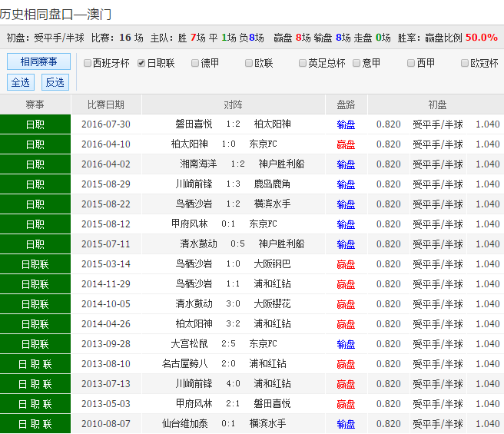Enable the 欧联 checkbox
This screenshot has height=434, width=504.
point(249,63)
